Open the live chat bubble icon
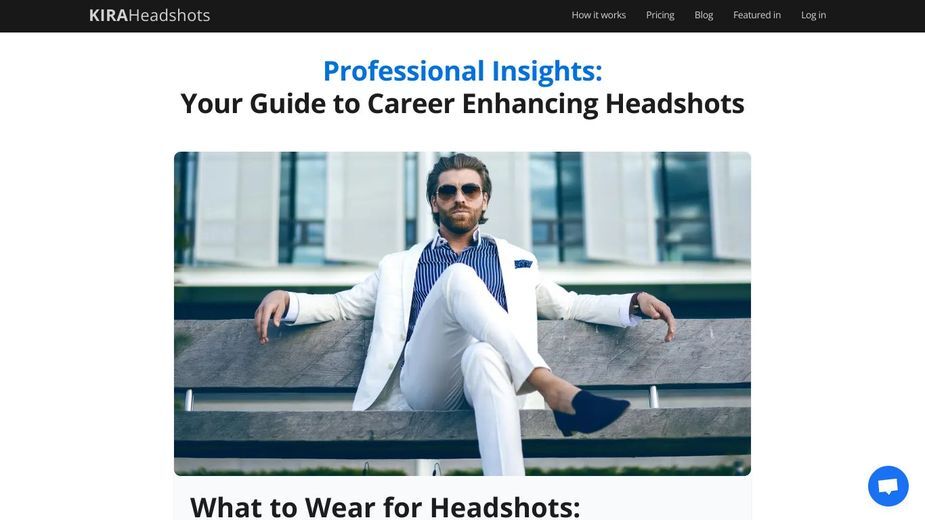925x520 pixels. point(888,486)
